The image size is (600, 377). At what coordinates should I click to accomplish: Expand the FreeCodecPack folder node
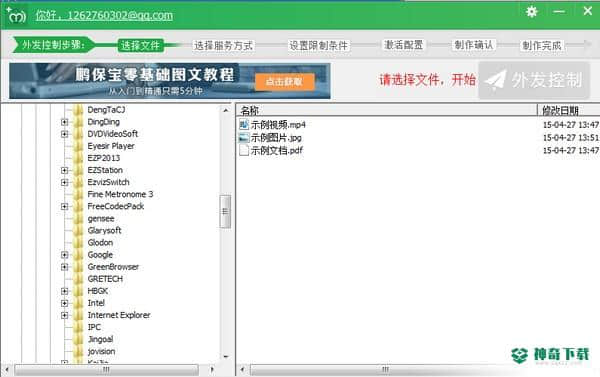pyautogui.click(x=64, y=207)
